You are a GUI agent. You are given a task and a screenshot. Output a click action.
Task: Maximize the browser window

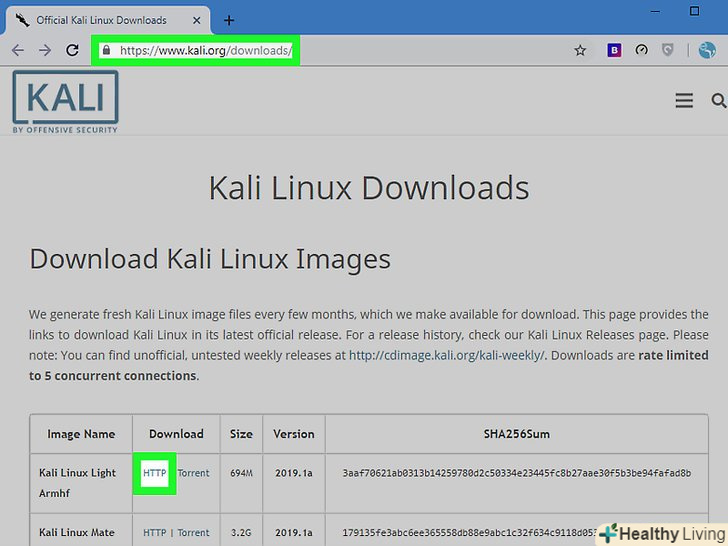pyautogui.click(x=695, y=11)
